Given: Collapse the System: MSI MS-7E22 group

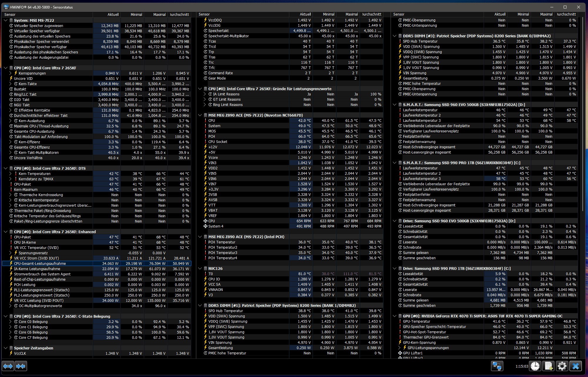Looking at the screenshot, I should coord(6,20).
